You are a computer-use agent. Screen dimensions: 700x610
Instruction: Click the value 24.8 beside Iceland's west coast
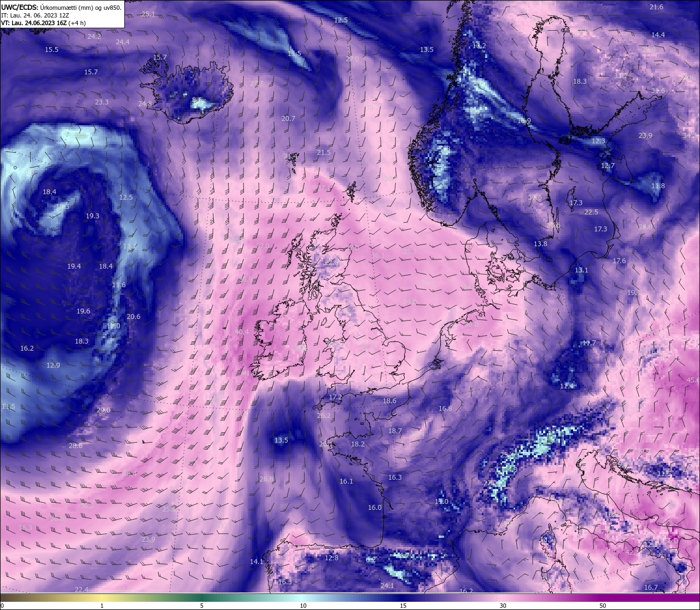[x=145, y=103]
